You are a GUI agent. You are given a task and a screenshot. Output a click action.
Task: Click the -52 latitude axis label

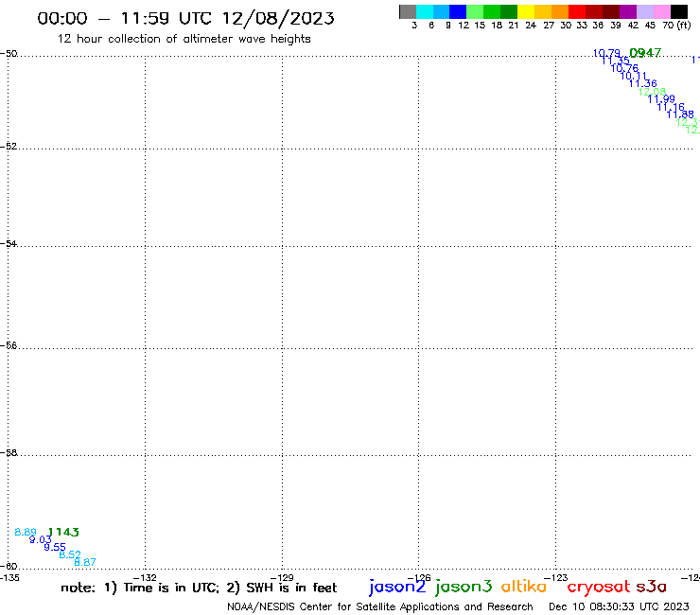(9, 147)
